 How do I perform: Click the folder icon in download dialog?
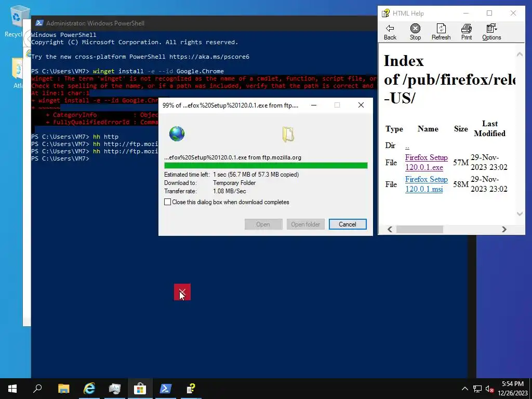coord(288,134)
